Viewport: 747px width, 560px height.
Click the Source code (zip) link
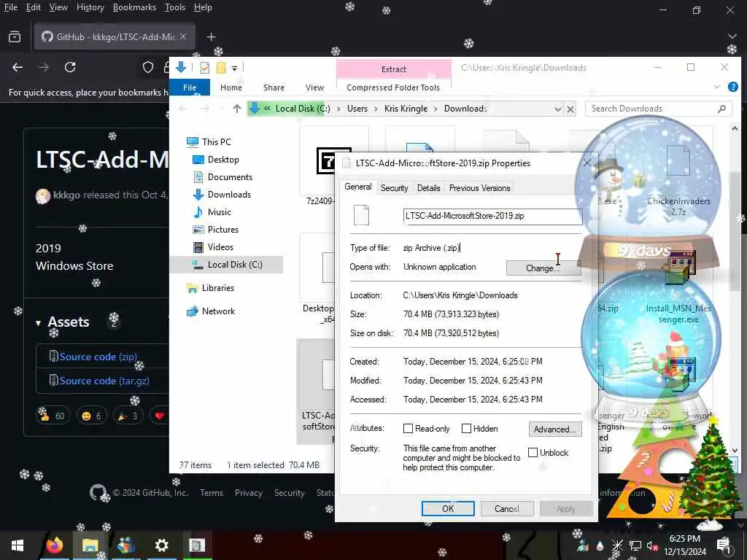click(x=98, y=357)
